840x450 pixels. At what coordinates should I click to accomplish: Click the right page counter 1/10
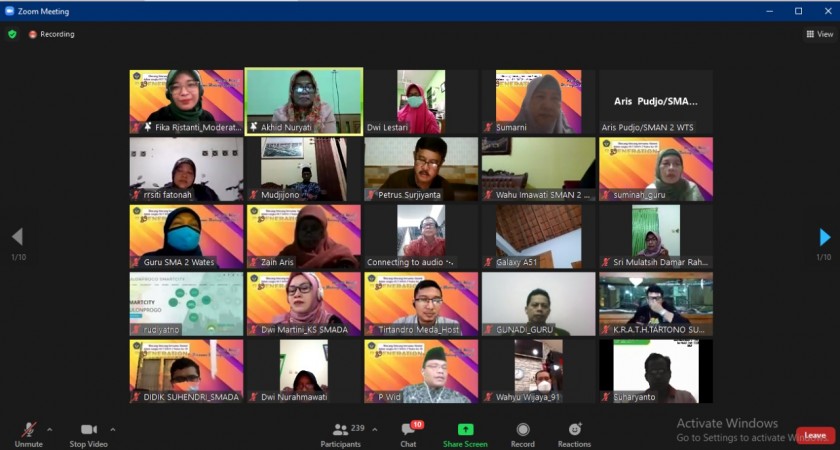[x=824, y=257]
